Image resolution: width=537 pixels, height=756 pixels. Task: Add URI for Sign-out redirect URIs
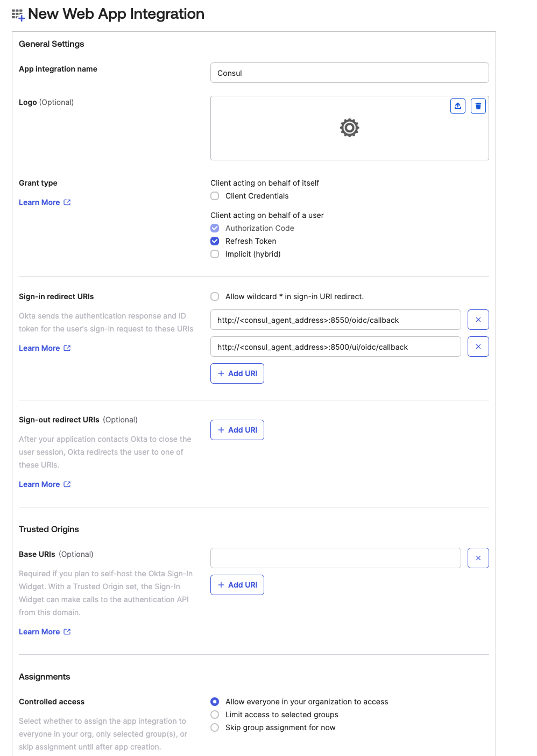tap(237, 430)
